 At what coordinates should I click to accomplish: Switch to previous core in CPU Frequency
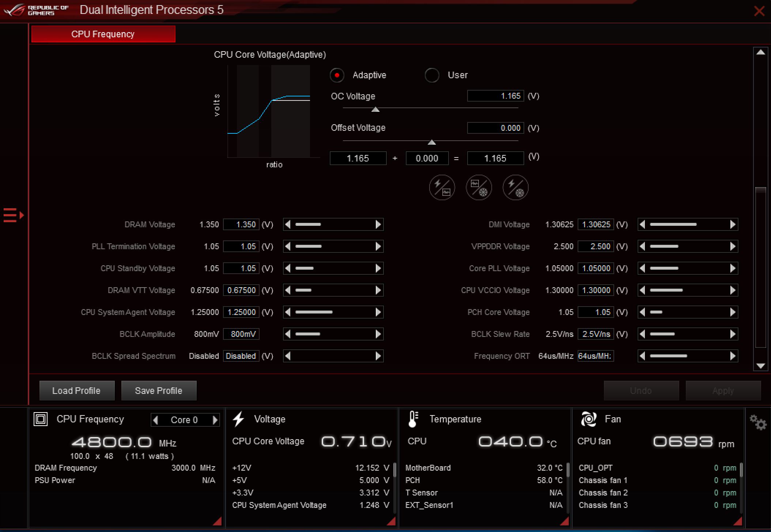(x=156, y=420)
